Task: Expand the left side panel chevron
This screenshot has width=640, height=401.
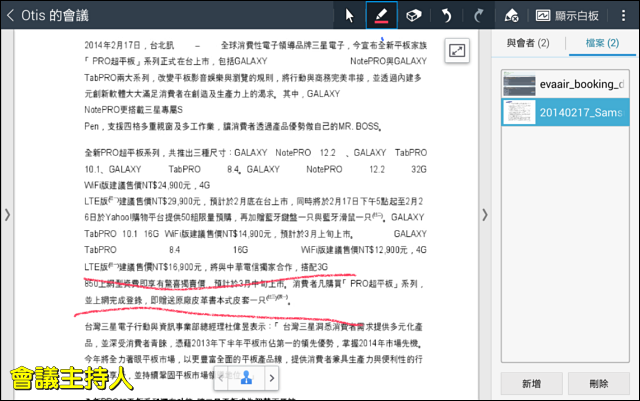Action: tap(7, 215)
